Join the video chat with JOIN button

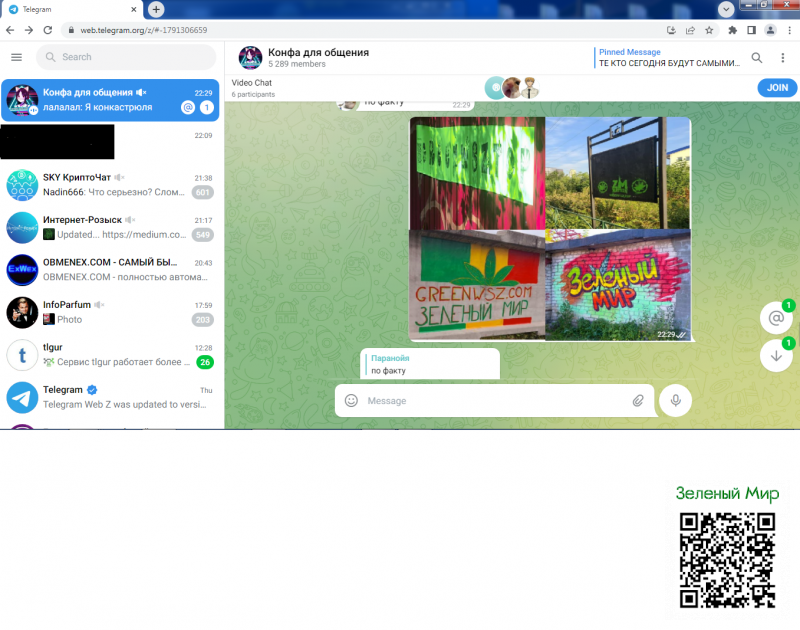(777, 88)
